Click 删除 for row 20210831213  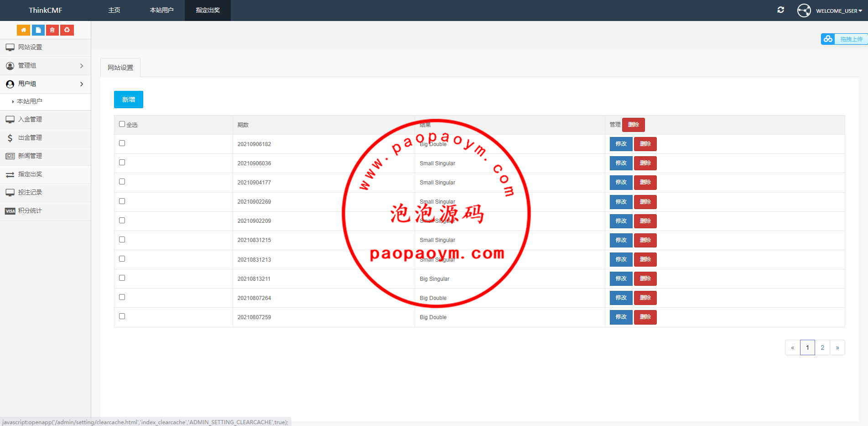click(645, 259)
